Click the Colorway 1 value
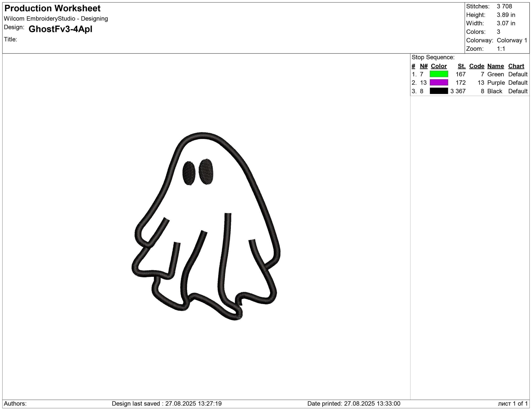This screenshot has width=532, height=409. (x=512, y=40)
